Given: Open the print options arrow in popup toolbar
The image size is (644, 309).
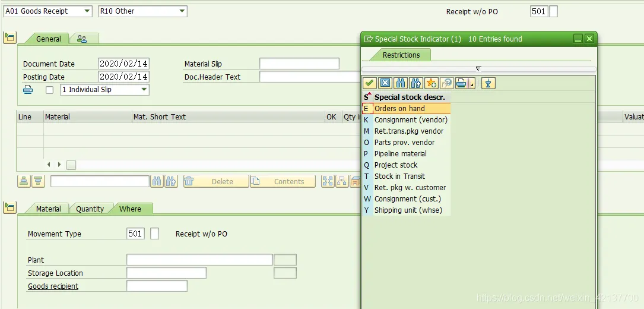Looking at the screenshot, I should (472, 83).
